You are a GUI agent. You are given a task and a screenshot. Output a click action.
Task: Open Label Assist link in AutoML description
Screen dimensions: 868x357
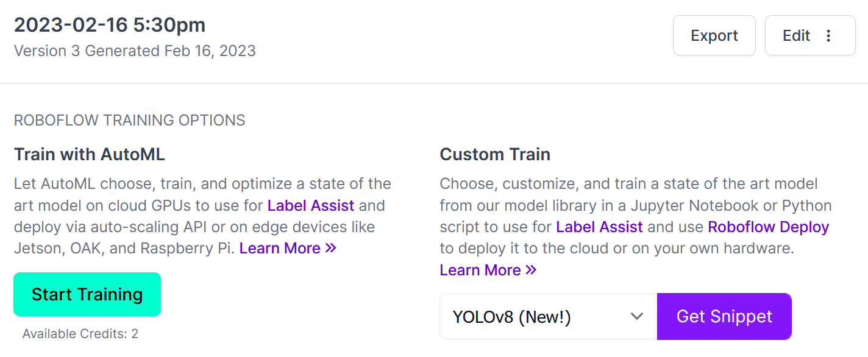[311, 205]
